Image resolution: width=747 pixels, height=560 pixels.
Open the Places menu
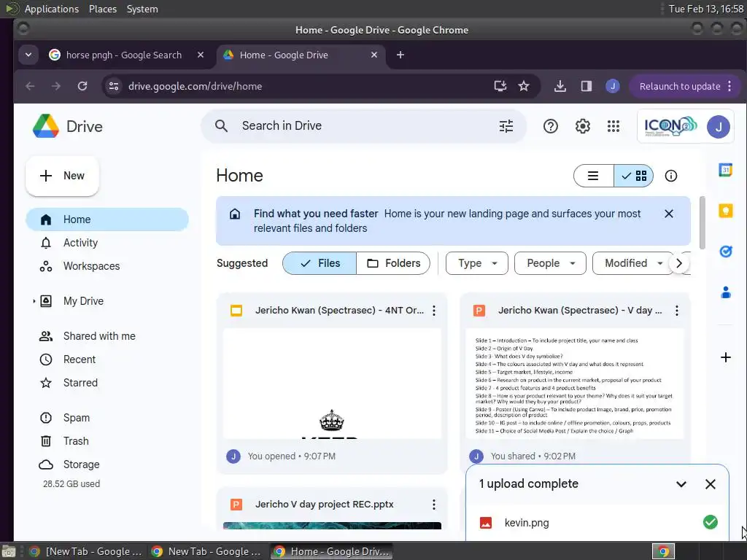(103, 9)
